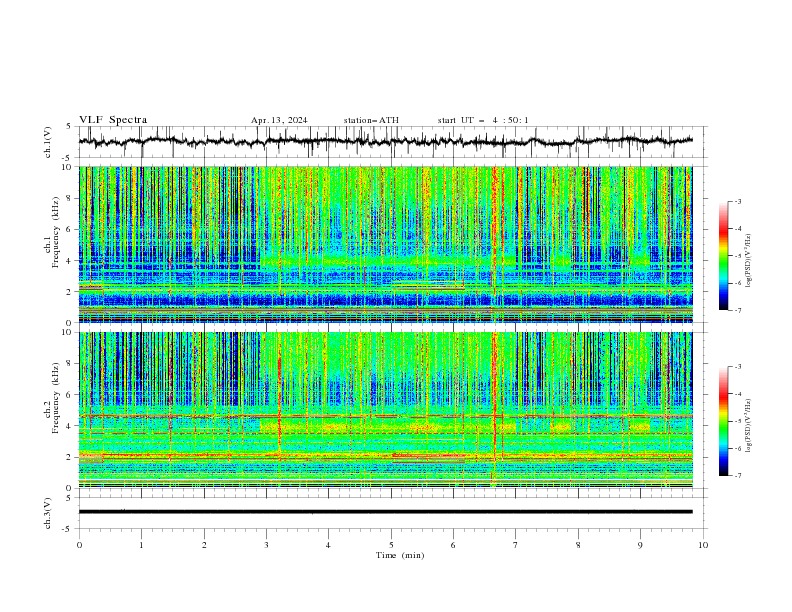Click the "-7" label on ch.1 colorbar

click(738, 310)
